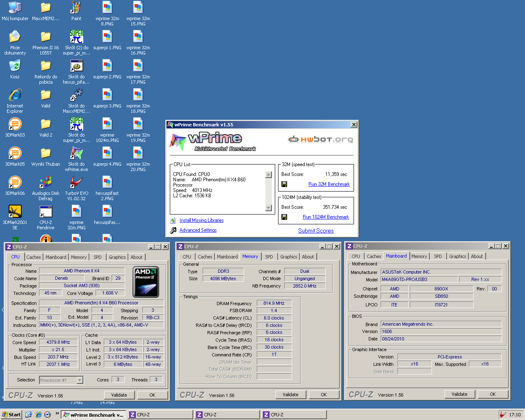The height and width of the screenshot is (420, 525).
Task: Open the MaxxMEM2 folder icon
Action: coord(46,7)
